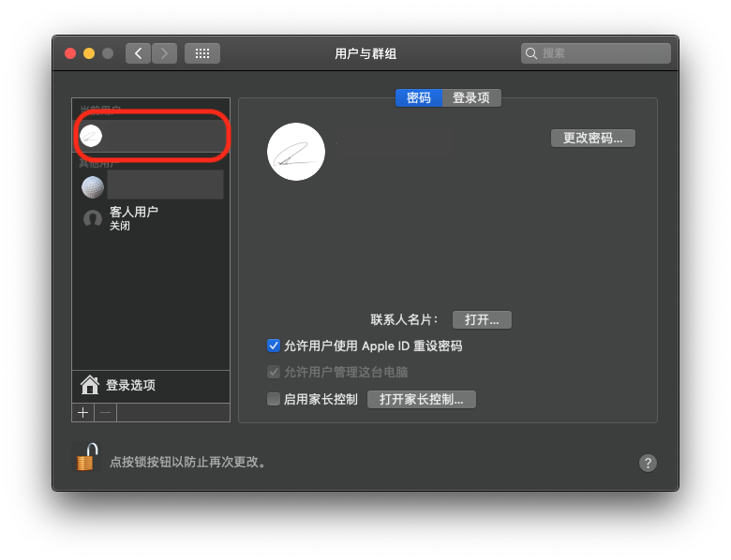Click the lock icon to prevent changes
This screenshot has width=731, height=560.
tap(86, 458)
